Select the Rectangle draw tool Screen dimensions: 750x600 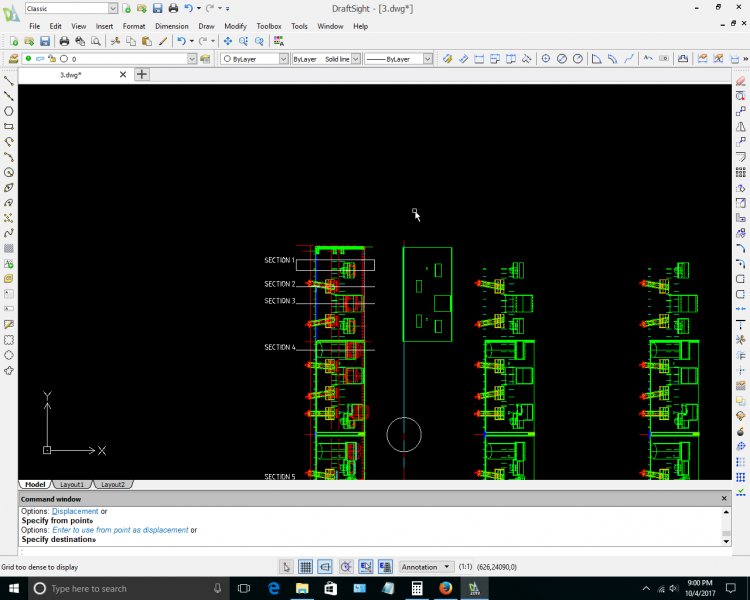tap(9, 126)
